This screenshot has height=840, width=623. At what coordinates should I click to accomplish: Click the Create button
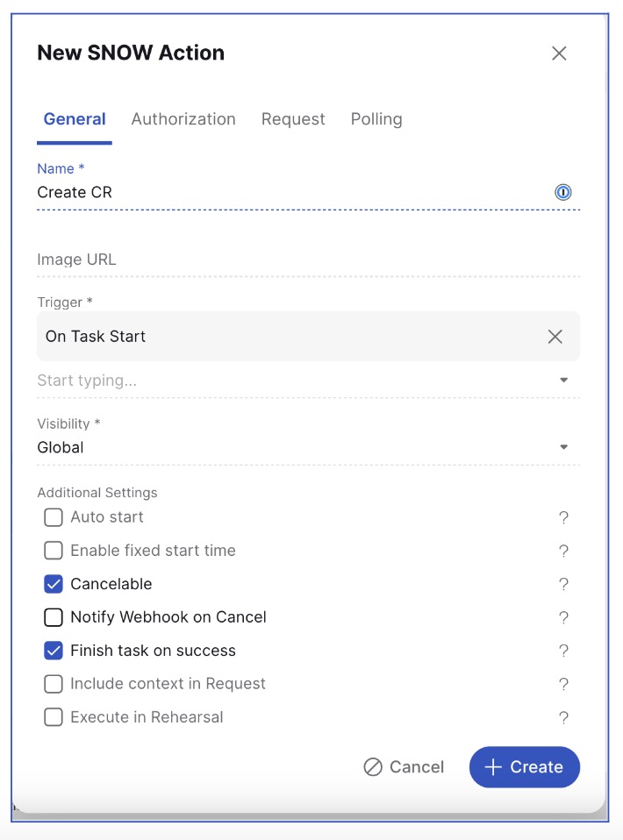coord(525,766)
